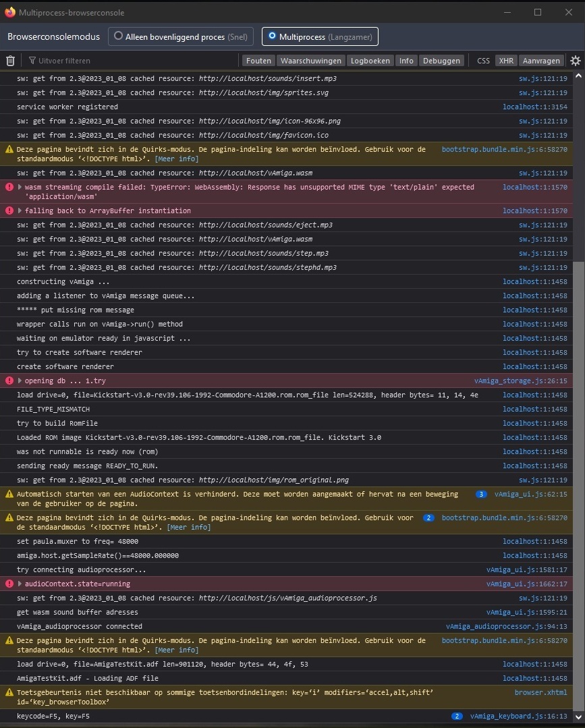The height and width of the screenshot is (728, 585).
Task: Open vAmiga_ui.js:1595:21 source link
Action: point(526,612)
